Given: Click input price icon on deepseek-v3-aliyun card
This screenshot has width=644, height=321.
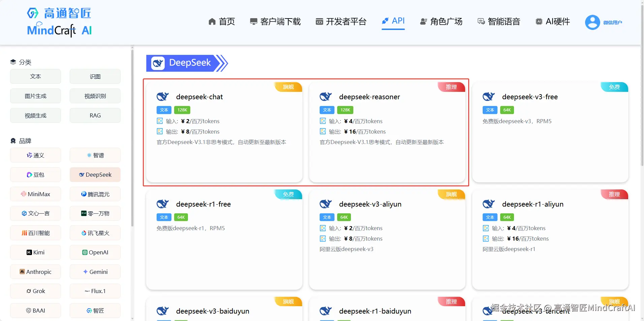Looking at the screenshot, I should click(323, 228).
